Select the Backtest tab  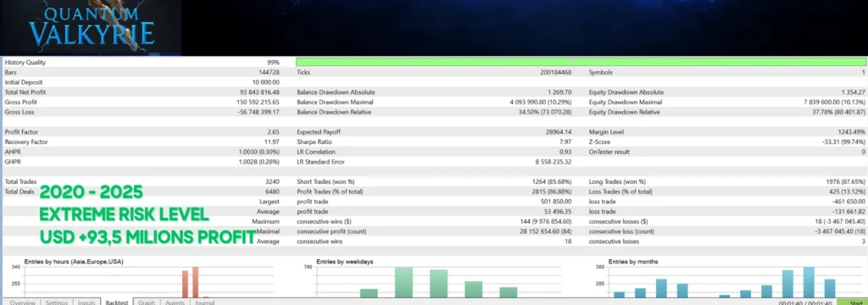tap(117, 302)
